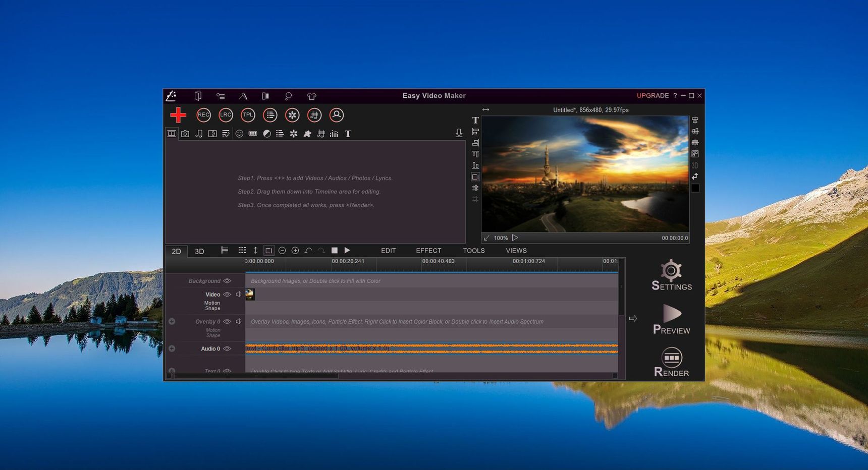The height and width of the screenshot is (470, 868).
Task: Zoom out the timeline with minus circle
Action: pyautogui.click(x=282, y=251)
